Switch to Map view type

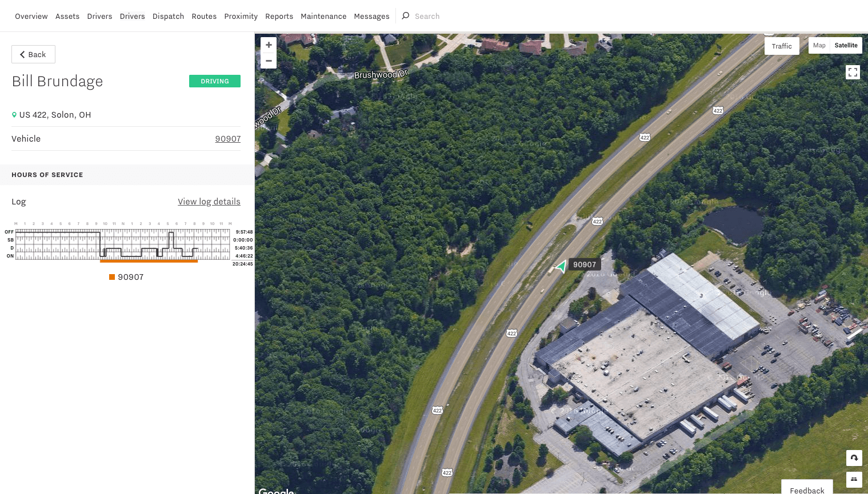coord(819,46)
